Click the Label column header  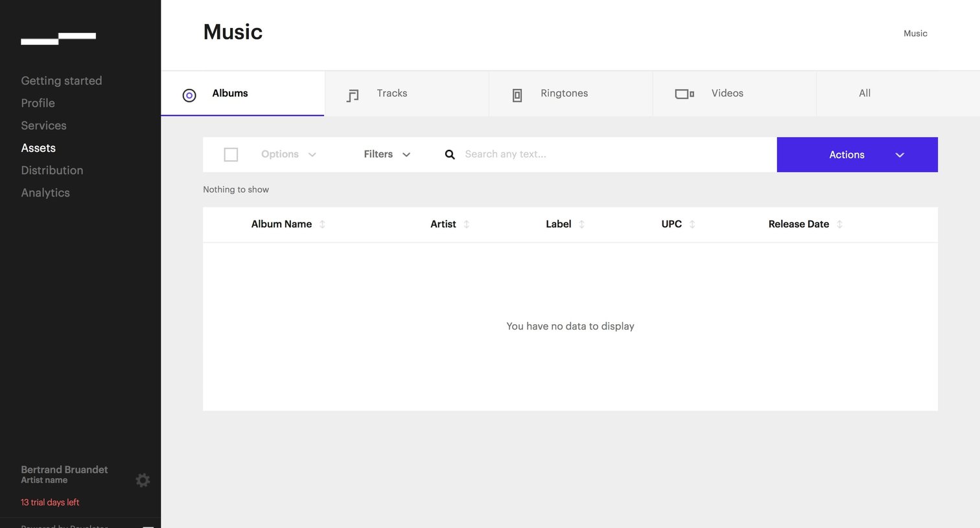(x=558, y=224)
